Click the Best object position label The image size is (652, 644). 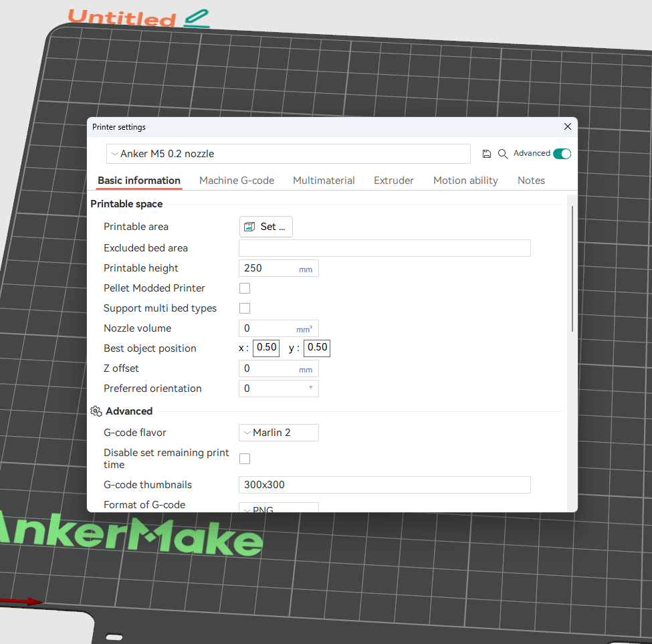(150, 348)
